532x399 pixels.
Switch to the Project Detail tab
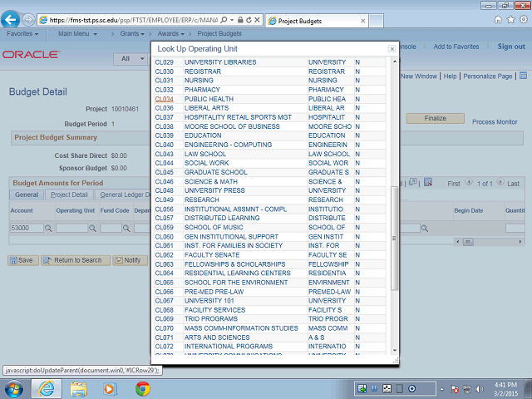69,195
